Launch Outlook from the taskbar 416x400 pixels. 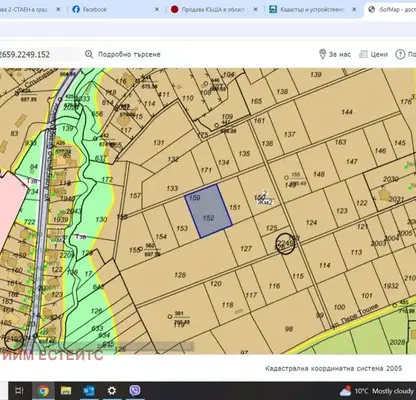tap(89, 391)
